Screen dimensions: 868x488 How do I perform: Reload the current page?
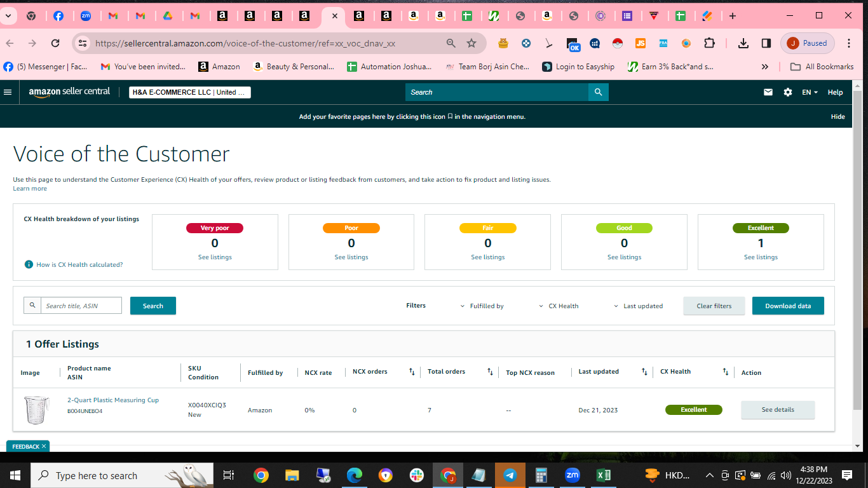point(55,43)
